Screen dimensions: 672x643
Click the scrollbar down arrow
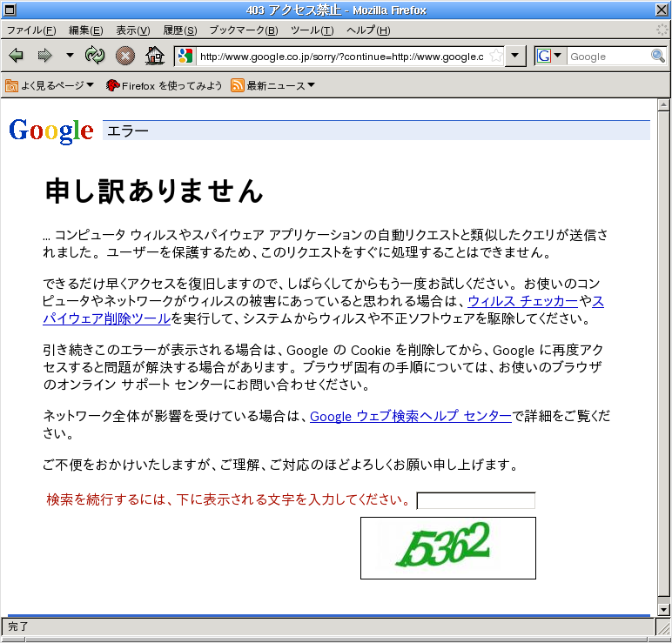pos(663,609)
